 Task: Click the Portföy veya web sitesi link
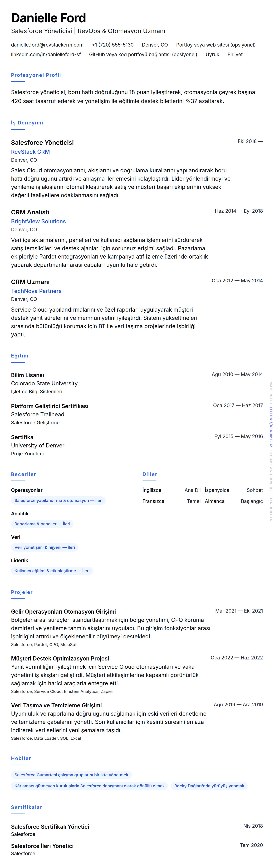tap(216, 45)
